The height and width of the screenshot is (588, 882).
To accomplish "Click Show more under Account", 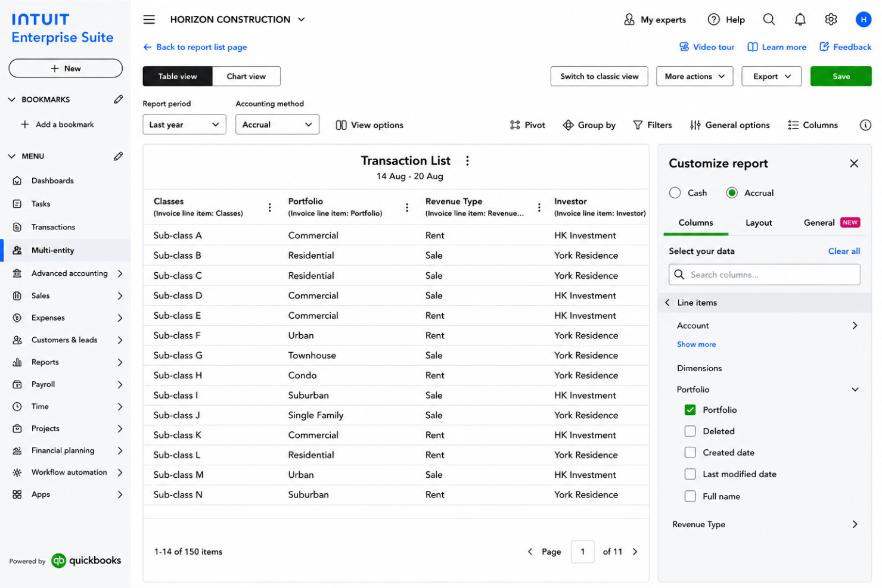I will [x=696, y=344].
